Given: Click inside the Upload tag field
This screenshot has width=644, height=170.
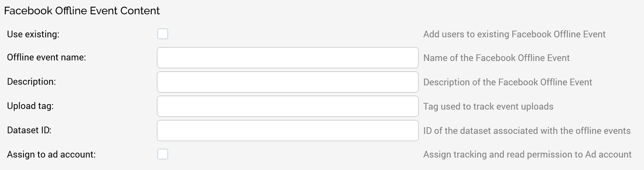Looking at the screenshot, I should pyautogui.click(x=288, y=106).
